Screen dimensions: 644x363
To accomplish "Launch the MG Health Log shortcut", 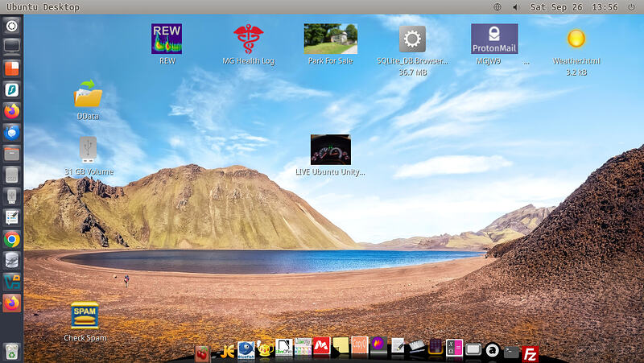I will click(248, 39).
